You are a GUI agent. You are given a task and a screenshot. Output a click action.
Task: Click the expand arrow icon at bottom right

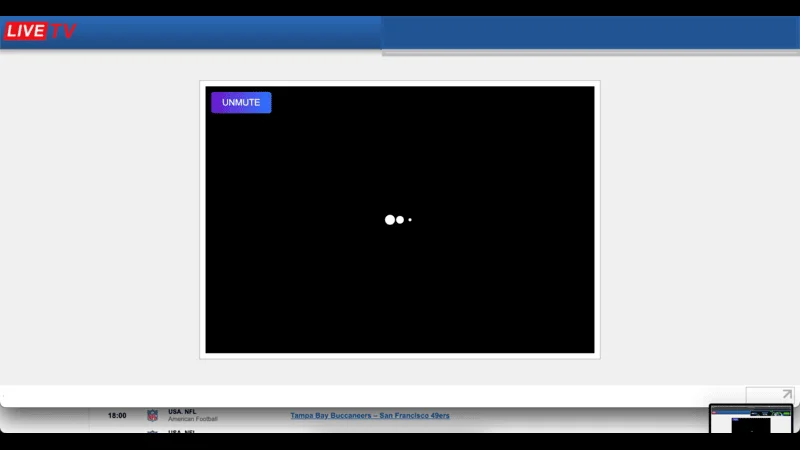point(787,395)
